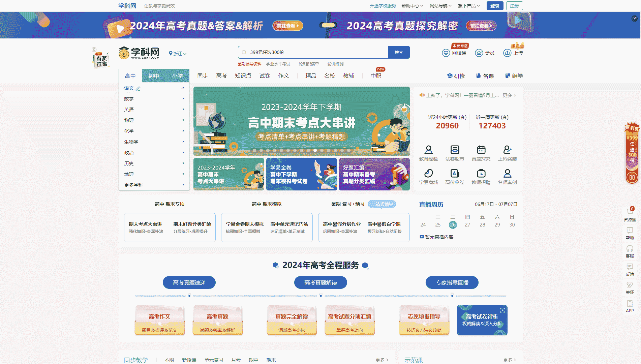Click the 备课 icon link
Viewport: 641px width, 364px height.
click(x=485, y=76)
